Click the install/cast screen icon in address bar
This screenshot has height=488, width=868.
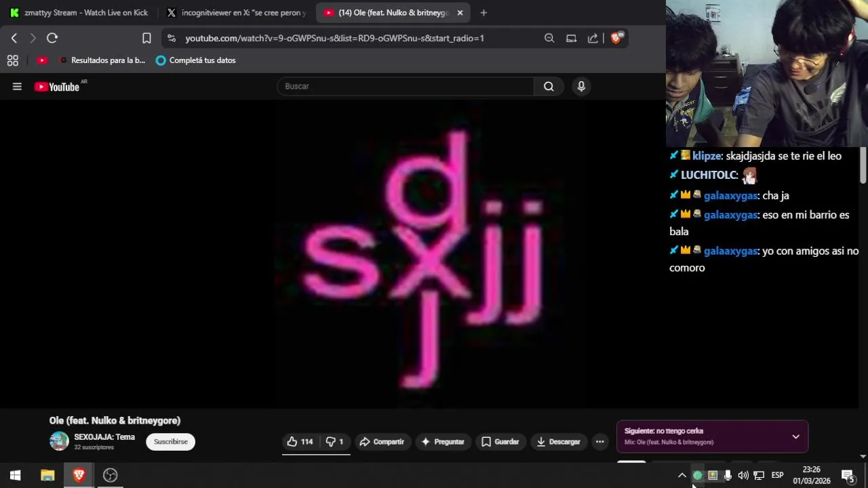tap(571, 38)
